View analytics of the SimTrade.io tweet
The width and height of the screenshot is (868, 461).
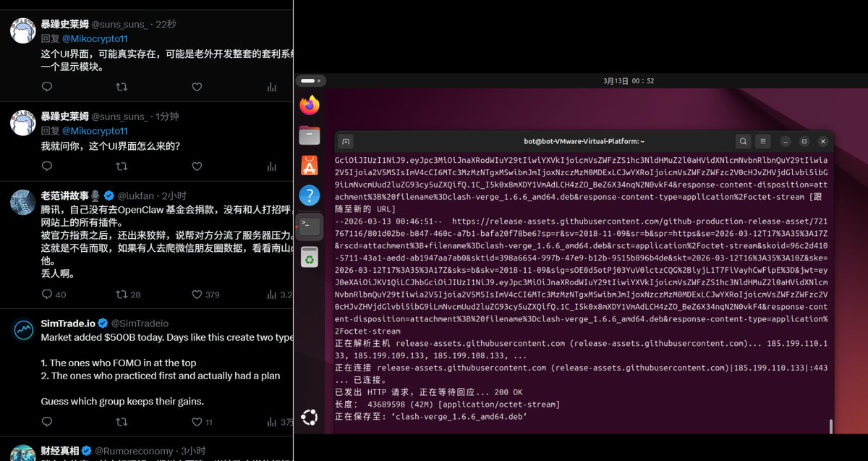(279, 422)
